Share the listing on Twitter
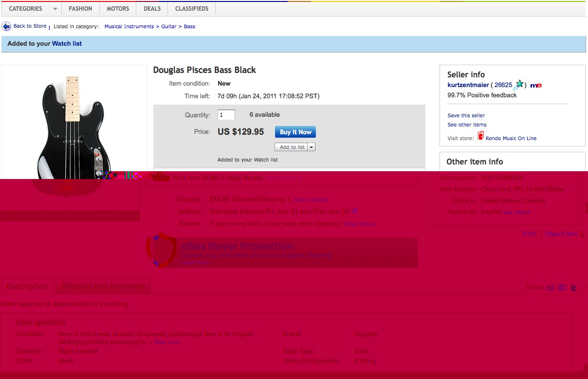This screenshot has height=379, width=588. click(574, 288)
